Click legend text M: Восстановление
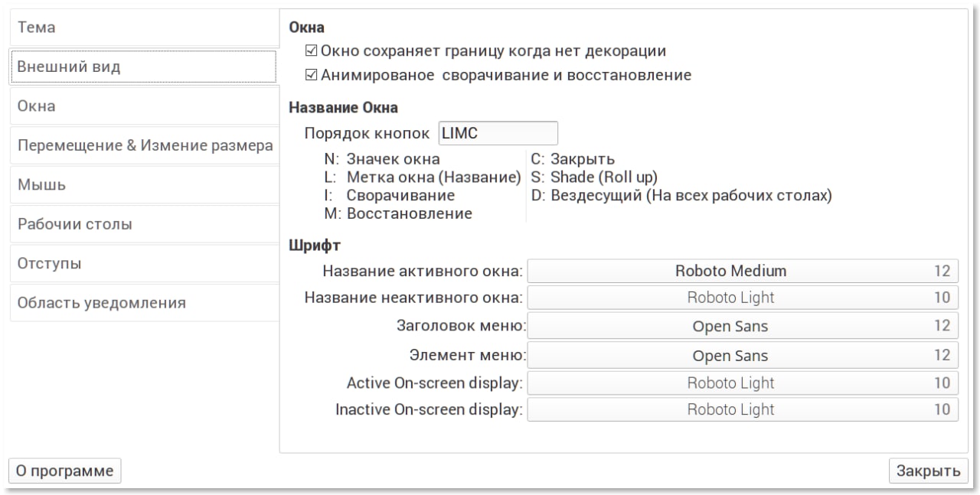The image size is (980, 495). click(x=398, y=213)
